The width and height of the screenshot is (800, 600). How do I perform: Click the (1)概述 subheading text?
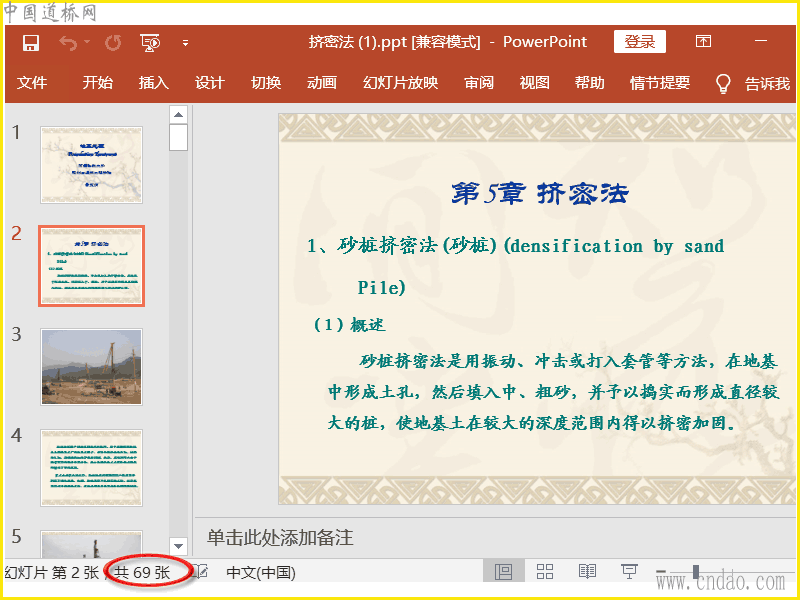349,325
